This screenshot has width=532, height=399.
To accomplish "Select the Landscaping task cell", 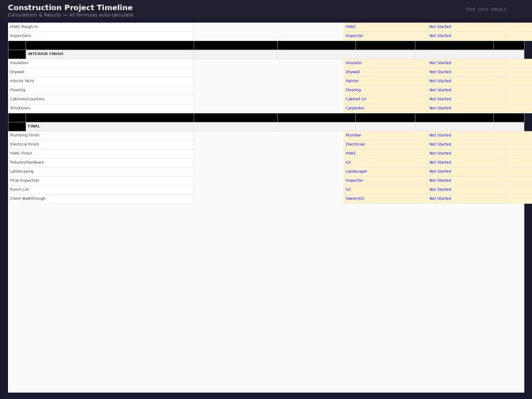I will (101, 171).
